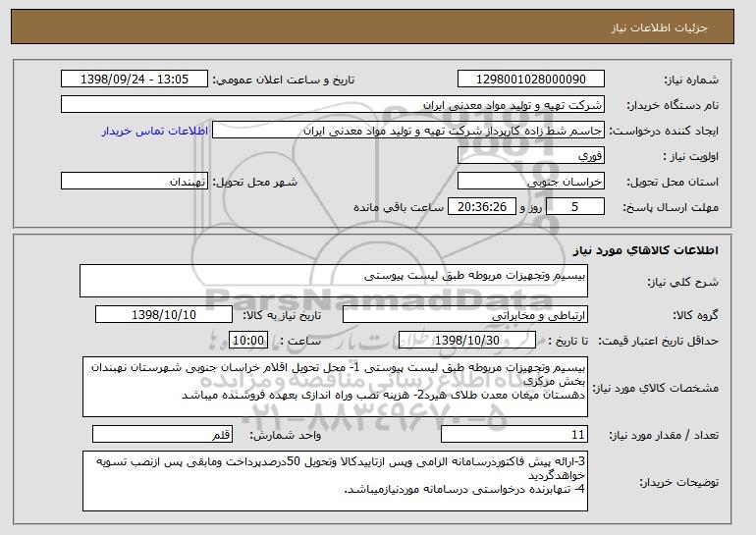Image resolution: width=756 pixels, height=535 pixels.
Task: Click the need number field 1298001028000090
Action: tap(531, 80)
